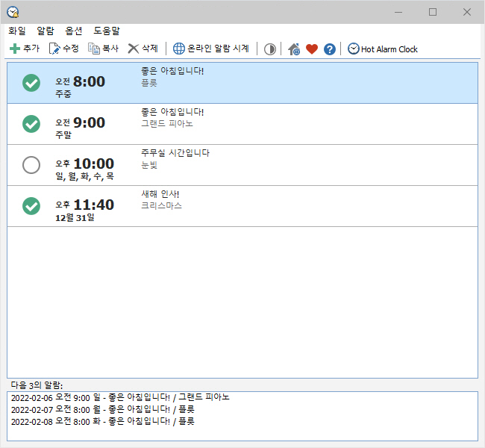Click the app clock icon in title bar

13,12
